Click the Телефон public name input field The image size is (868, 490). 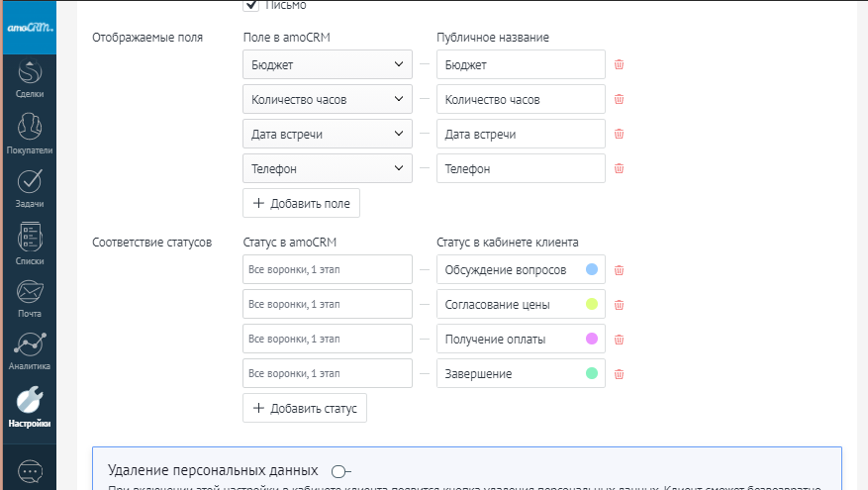tap(520, 169)
